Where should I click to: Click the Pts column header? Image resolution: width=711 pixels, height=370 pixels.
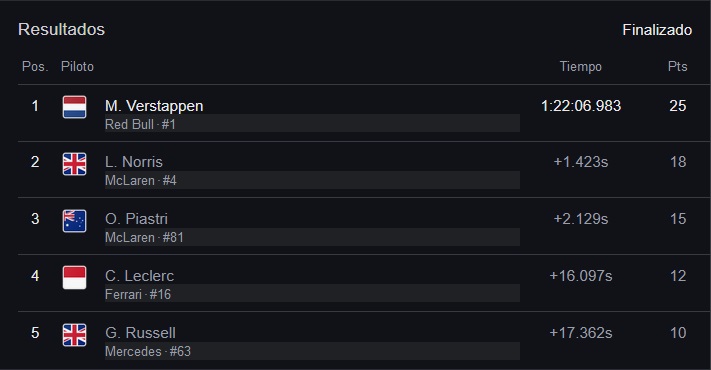pos(677,67)
